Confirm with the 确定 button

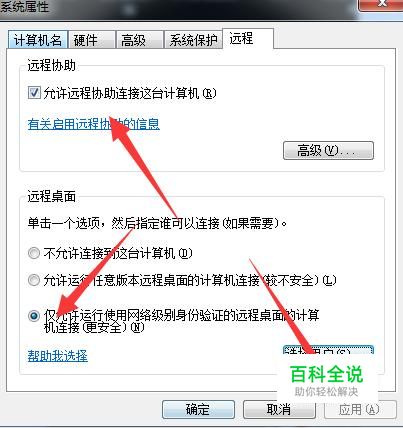point(198,409)
